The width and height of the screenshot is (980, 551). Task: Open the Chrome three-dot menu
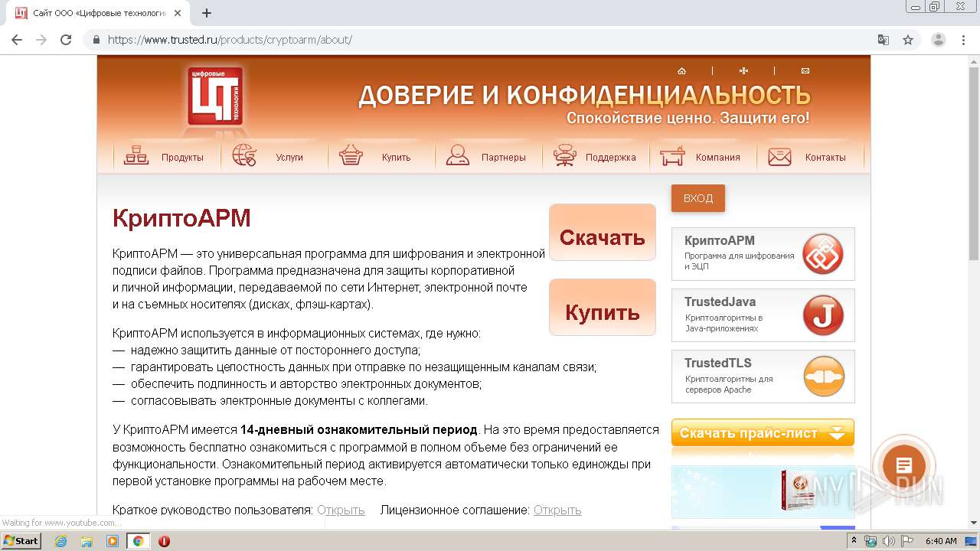(x=964, y=40)
